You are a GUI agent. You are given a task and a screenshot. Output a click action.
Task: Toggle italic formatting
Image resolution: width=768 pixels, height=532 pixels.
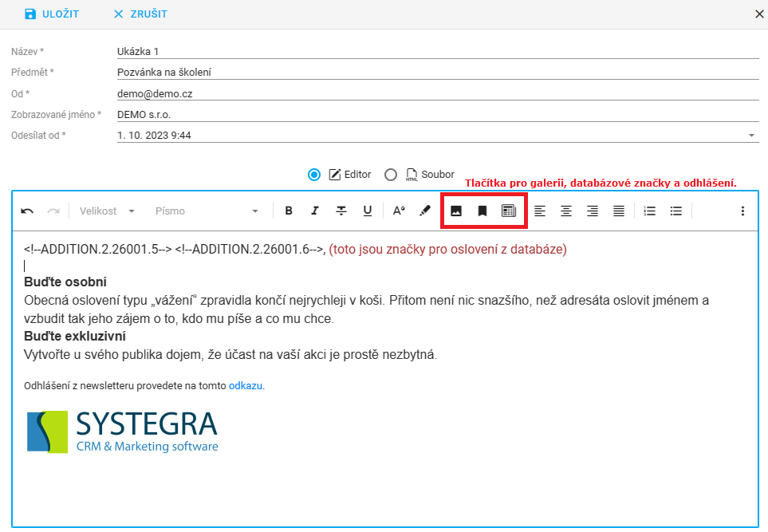click(314, 211)
